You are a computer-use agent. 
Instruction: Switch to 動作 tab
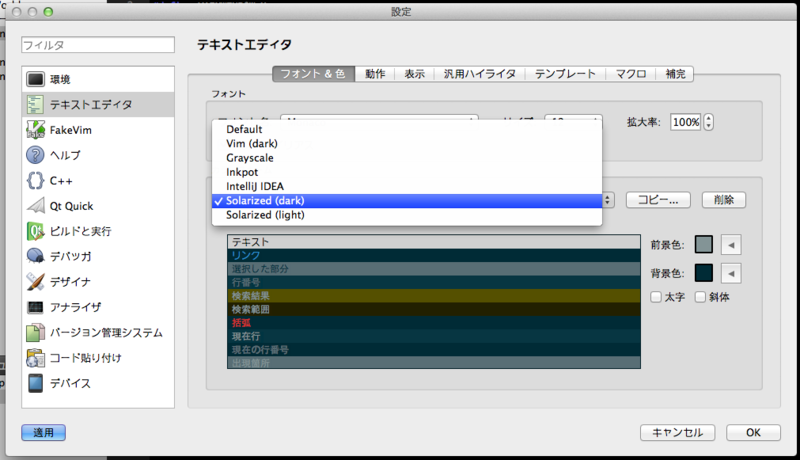(375, 74)
